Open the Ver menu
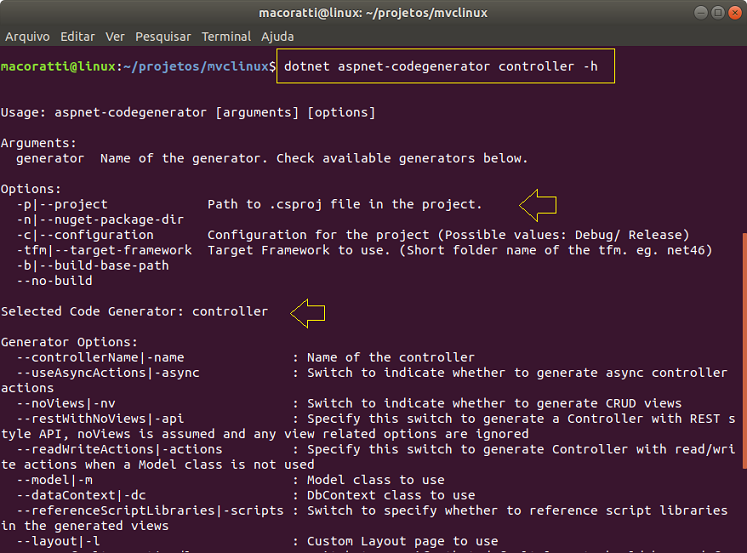The height and width of the screenshot is (553, 747). 115,37
